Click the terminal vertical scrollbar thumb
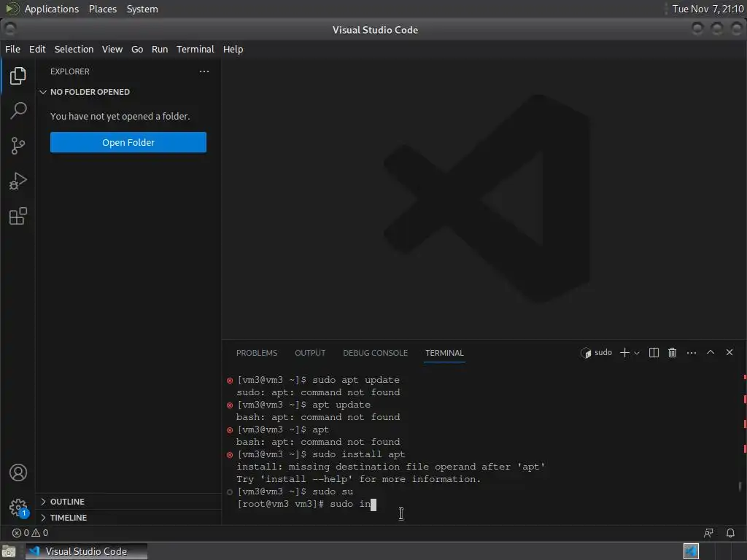This screenshot has width=747, height=560. pos(740,486)
